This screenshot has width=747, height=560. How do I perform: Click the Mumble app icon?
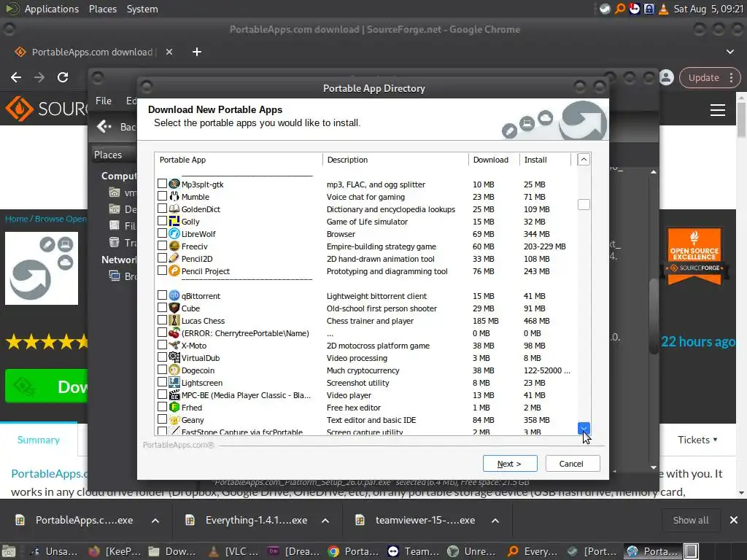click(x=174, y=196)
